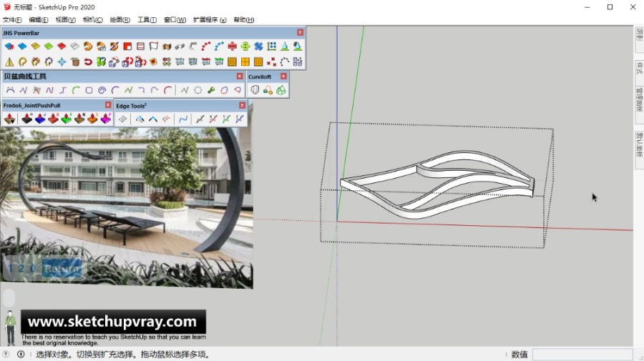The width and height of the screenshot is (644, 361).
Task: Click the green wrench icon in 贝兹曲线工具
Action: click(211, 90)
